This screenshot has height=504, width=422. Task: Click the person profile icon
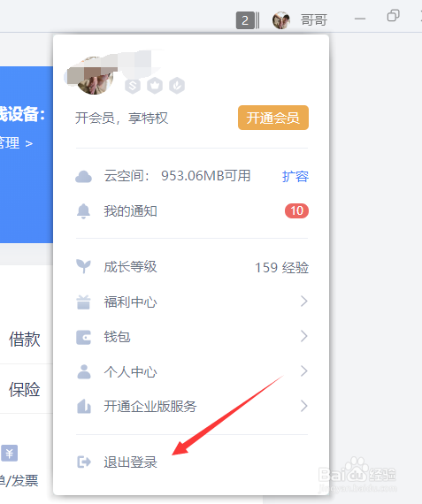pyautogui.click(x=84, y=371)
